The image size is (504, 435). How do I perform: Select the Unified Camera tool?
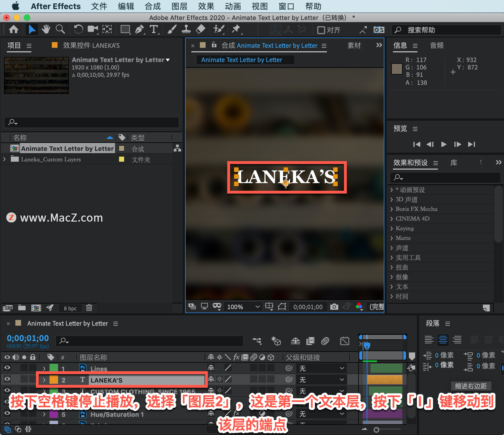pyautogui.click(x=93, y=29)
